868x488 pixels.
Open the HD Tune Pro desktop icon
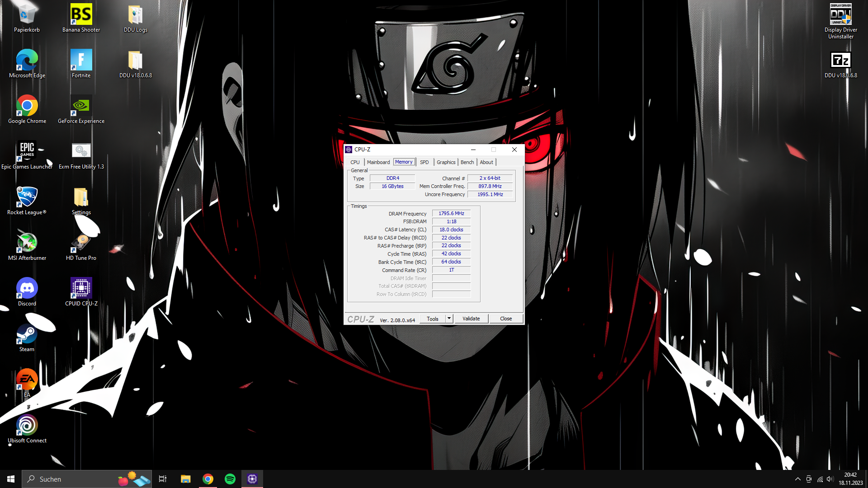[81, 243]
